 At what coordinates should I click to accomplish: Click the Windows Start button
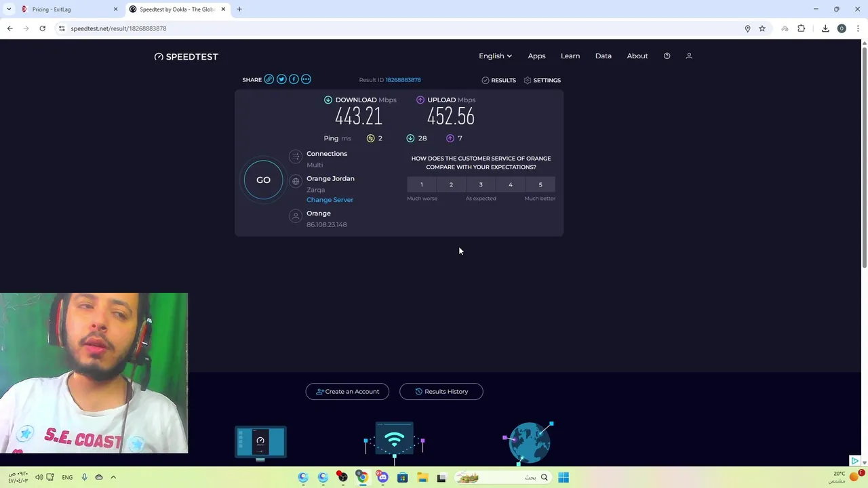564,477
